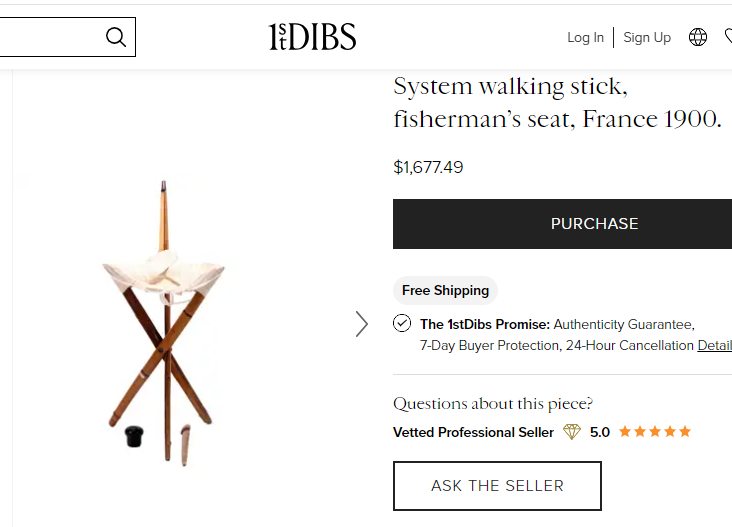Screen dimensions: 732x527
Task: Open the globe region settings icon
Action: click(698, 37)
